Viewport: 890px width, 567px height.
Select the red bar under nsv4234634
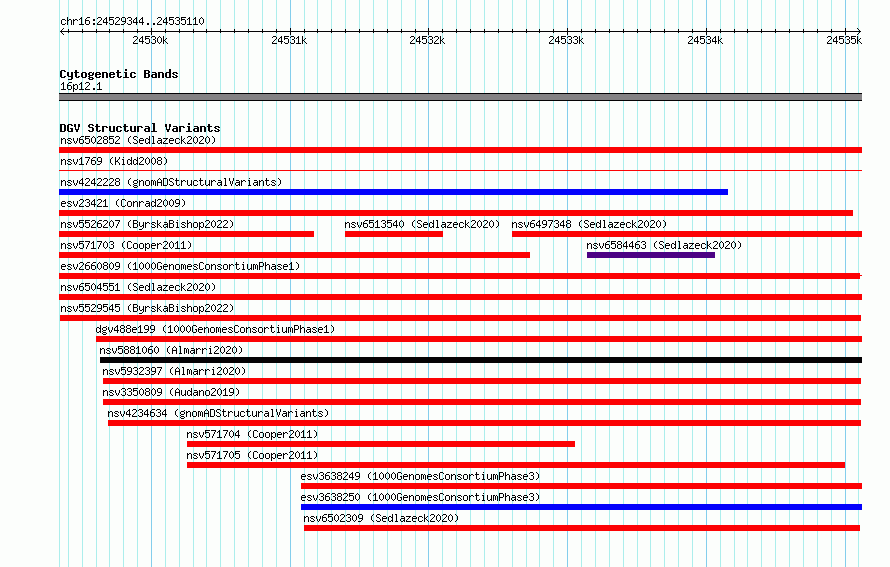click(485, 423)
